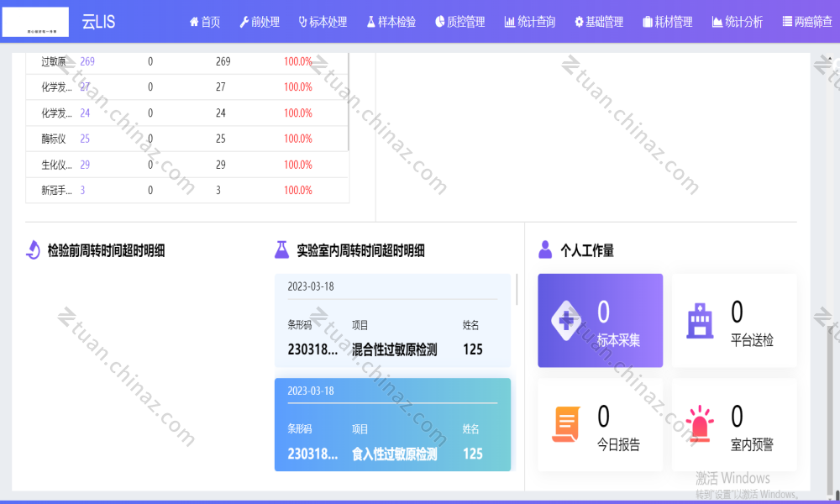The height and width of the screenshot is (504, 840).
Task: Click the purple count 25 in 酶标仪 row
Action: coord(85,139)
